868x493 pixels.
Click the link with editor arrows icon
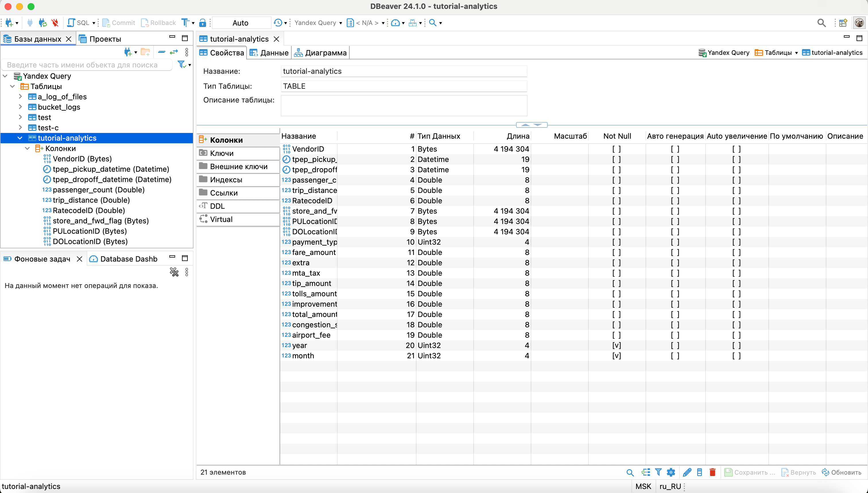pyautogui.click(x=174, y=52)
